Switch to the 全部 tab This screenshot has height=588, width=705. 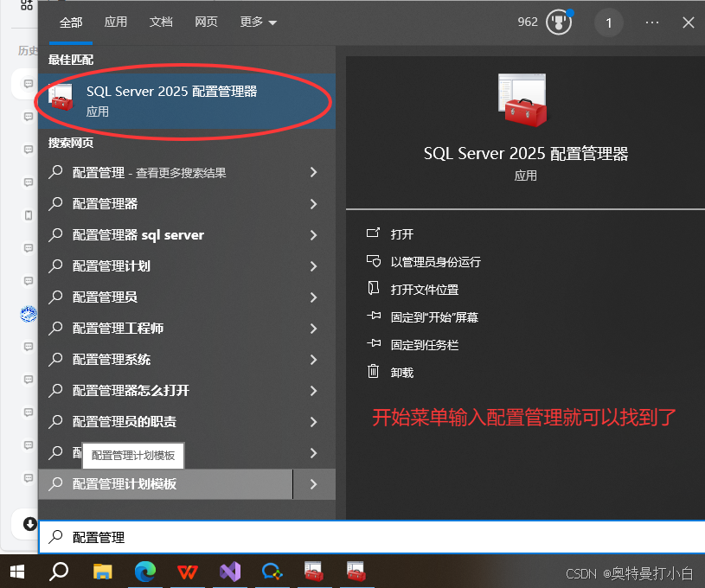[71, 22]
